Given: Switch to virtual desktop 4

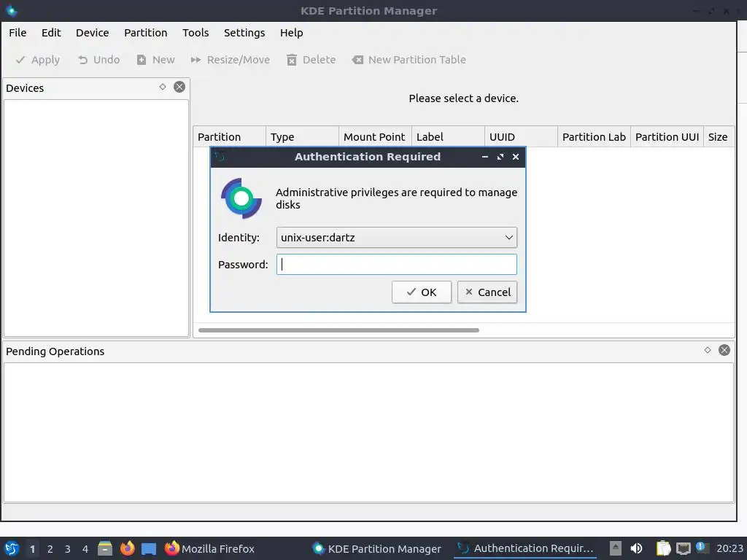Looking at the screenshot, I should click(x=85, y=548).
